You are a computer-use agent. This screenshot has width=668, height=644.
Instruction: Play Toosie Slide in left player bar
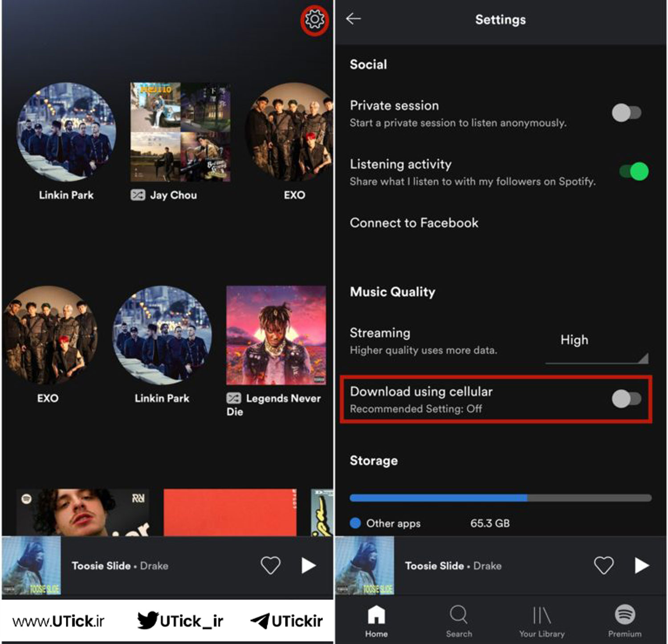[308, 565]
